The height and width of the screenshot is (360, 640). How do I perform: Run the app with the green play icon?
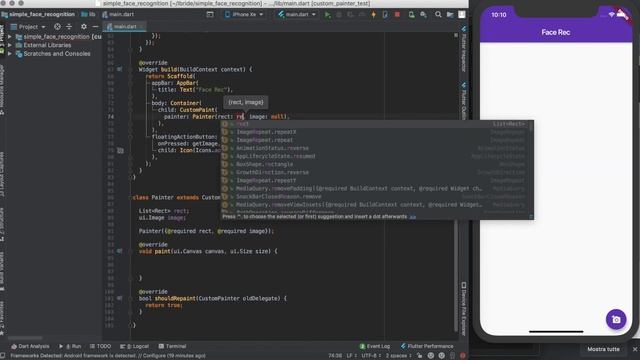tap(327, 15)
